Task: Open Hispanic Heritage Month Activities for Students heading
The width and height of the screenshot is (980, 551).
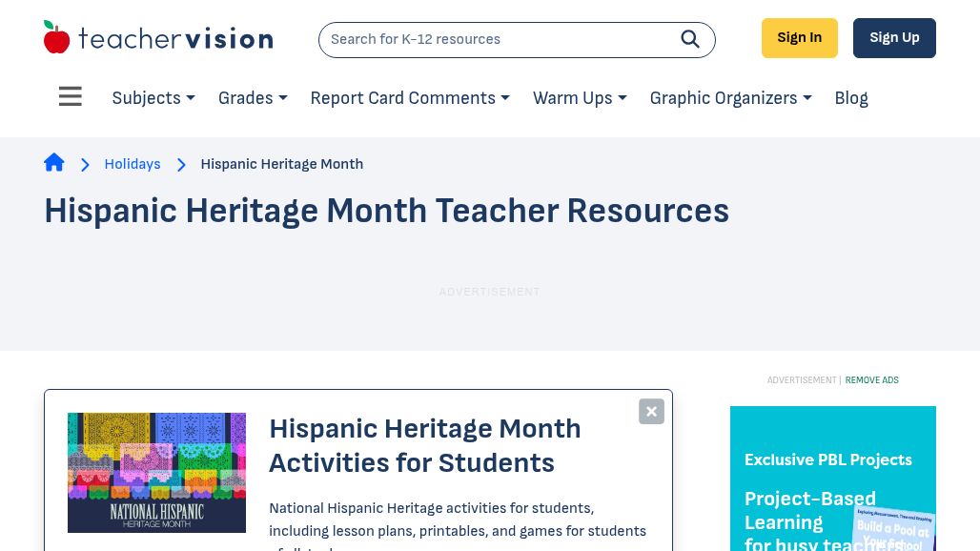Action: [x=425, y=445]
